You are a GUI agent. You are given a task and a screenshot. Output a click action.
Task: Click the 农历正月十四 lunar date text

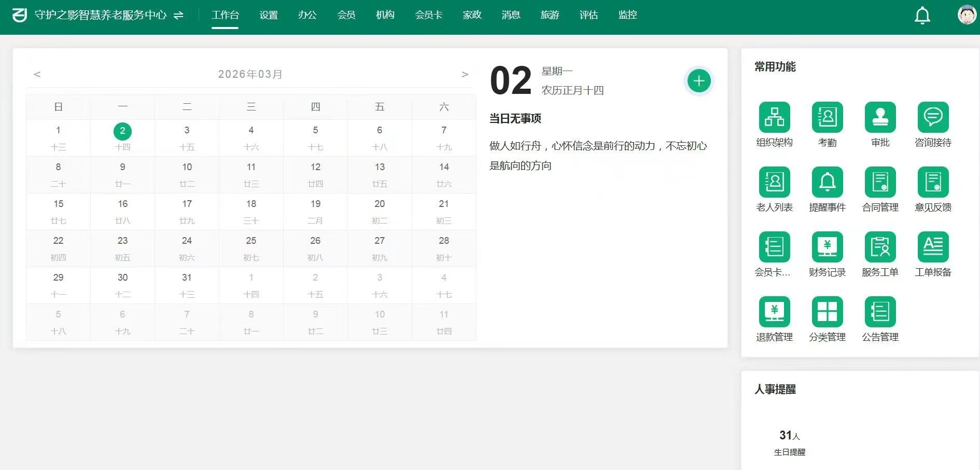tap(572, 90)
